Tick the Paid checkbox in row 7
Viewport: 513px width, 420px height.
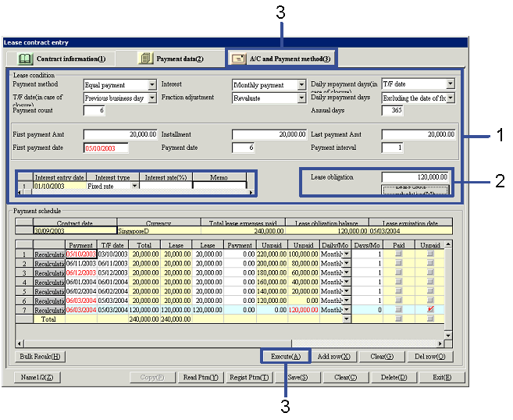[x=398, y=309]
